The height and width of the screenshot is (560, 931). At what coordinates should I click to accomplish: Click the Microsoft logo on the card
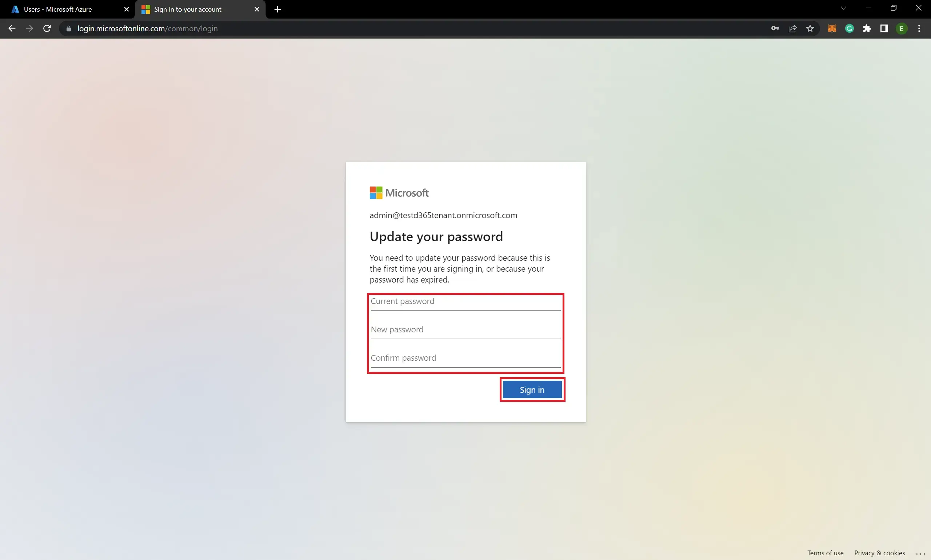(399, 193)
